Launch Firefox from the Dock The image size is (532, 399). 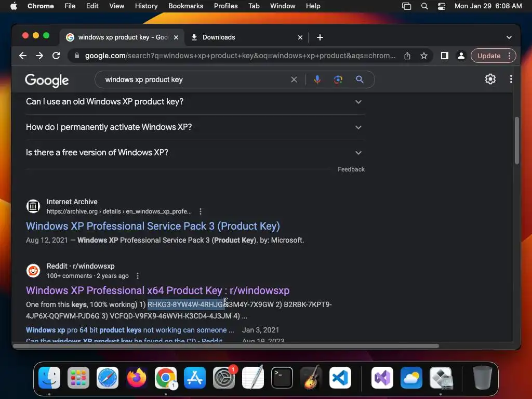click(137, 378)
